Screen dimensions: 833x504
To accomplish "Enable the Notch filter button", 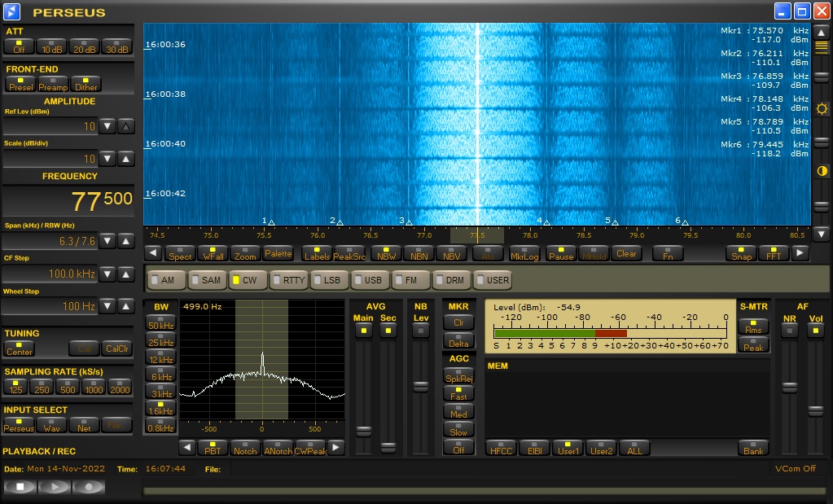I will pos(245,449).
